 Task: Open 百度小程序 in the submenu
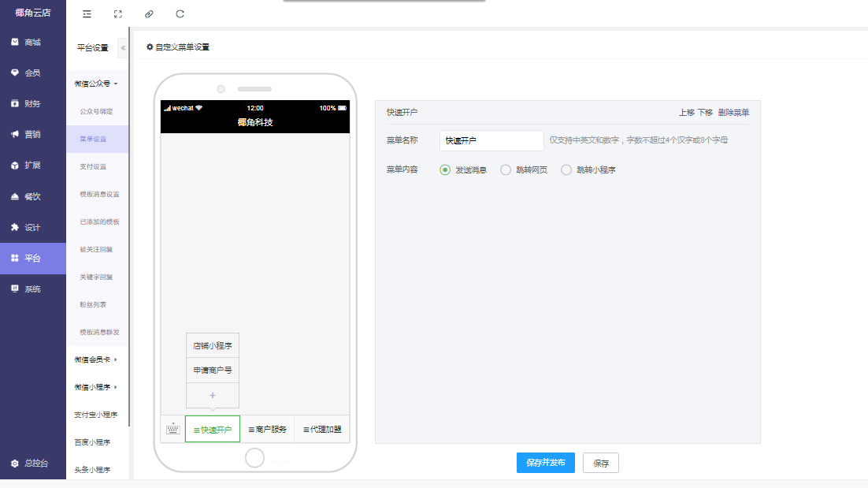click(x=92, y=442)
